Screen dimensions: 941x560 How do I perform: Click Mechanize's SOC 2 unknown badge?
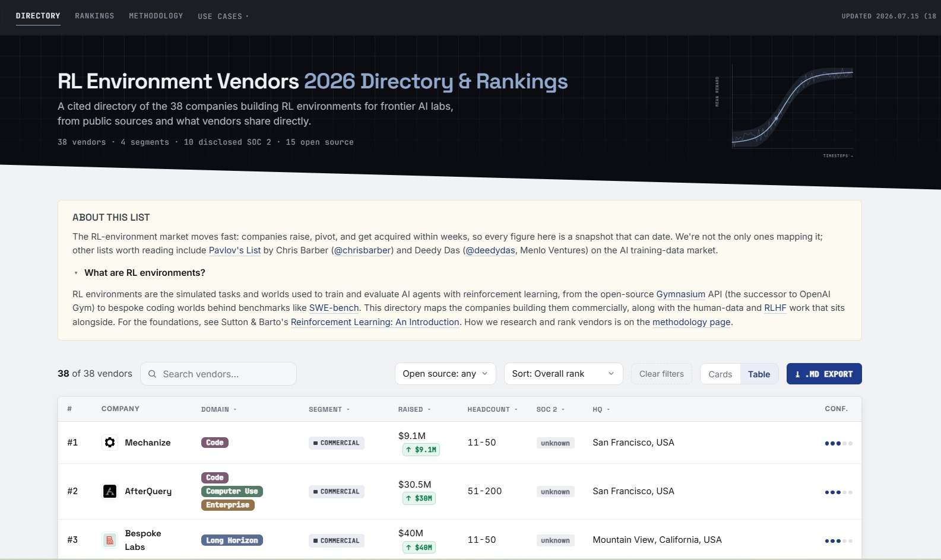tap(556, 443)
